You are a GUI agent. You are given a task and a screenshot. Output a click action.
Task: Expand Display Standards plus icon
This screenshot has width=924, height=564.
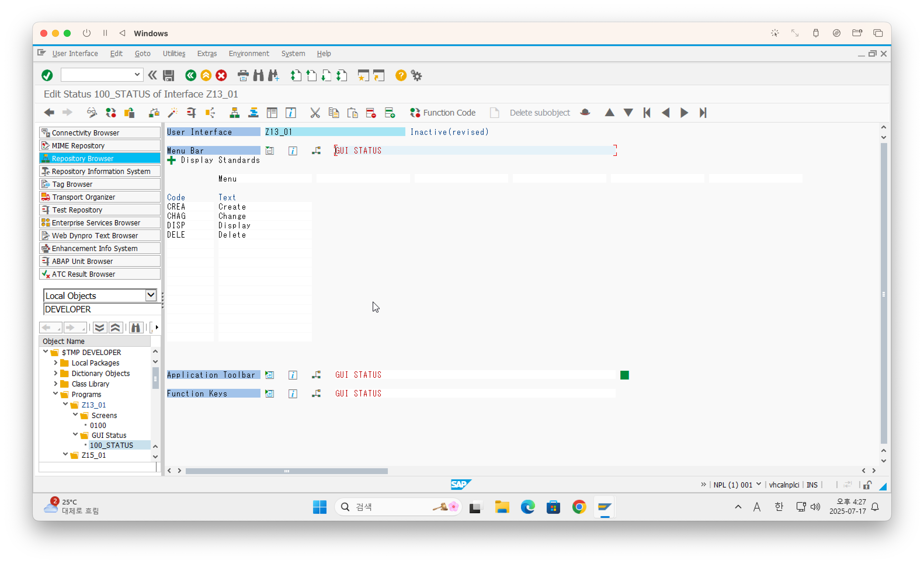click(171, 160)
